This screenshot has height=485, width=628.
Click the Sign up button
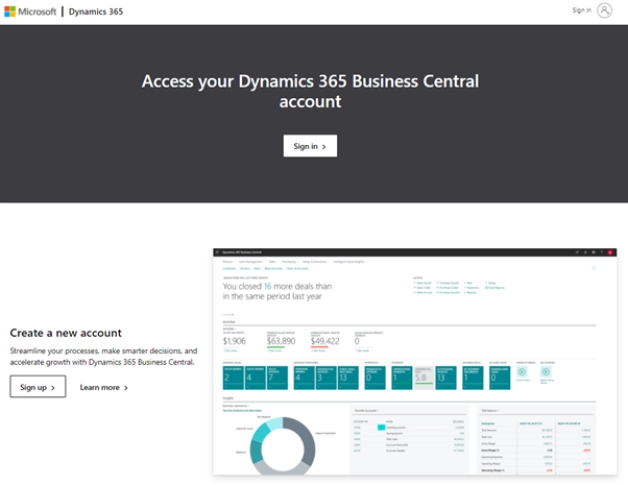click(38, 387)
